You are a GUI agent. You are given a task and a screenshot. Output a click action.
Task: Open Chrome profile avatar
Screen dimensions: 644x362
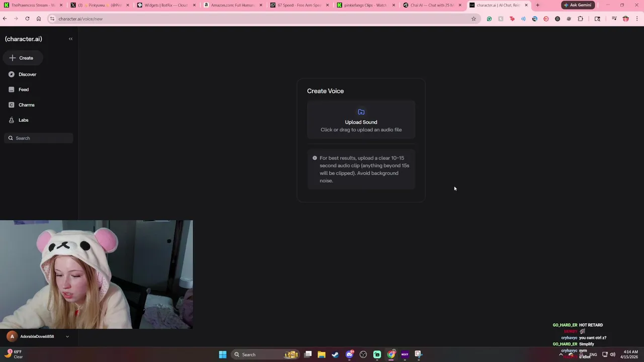[x=626, y=19]
